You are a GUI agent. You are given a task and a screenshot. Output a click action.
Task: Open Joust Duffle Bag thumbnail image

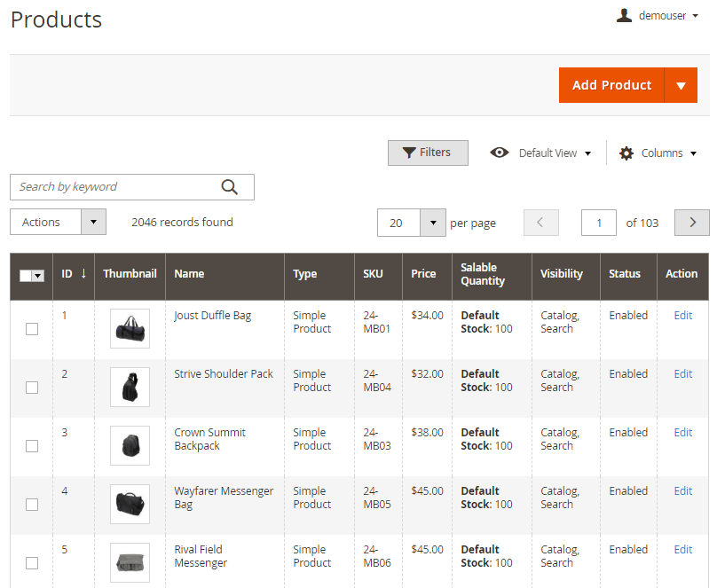coord(130,329)
